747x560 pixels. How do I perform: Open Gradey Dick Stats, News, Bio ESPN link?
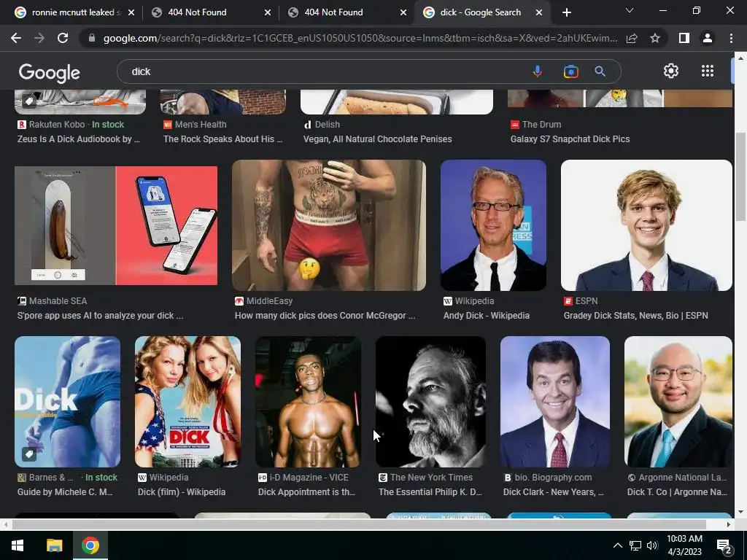coord(635,316)
